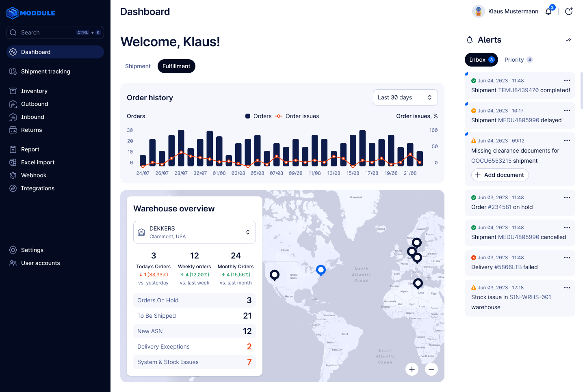Open options menu for delayed shipment MEDU4805990
The width and height of the screenshot is (585, 392).
tap(567, 110)
